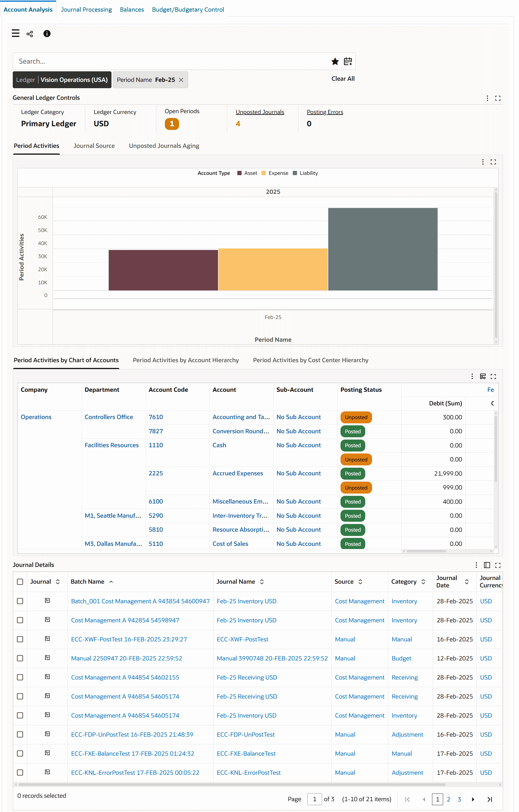Open the Unposted Journals link
The image size is (519, 812).
click(260, 112)
